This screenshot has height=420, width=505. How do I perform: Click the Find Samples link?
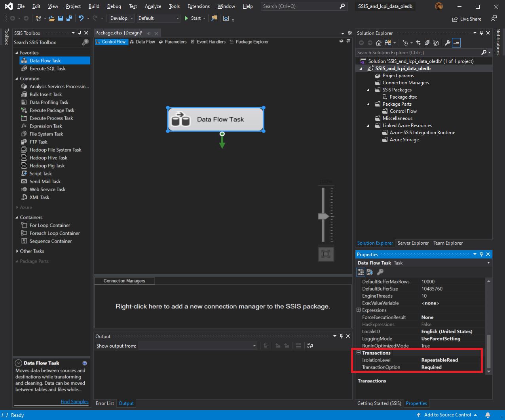[x=74, y=401]
